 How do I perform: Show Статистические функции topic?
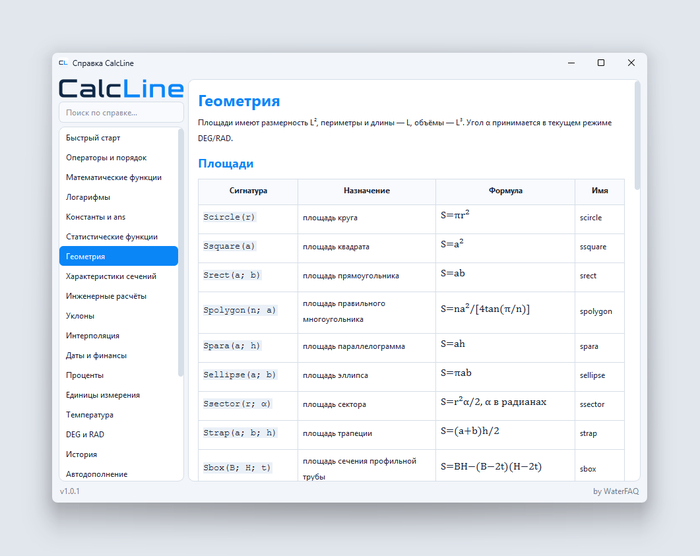click(118, 237)
